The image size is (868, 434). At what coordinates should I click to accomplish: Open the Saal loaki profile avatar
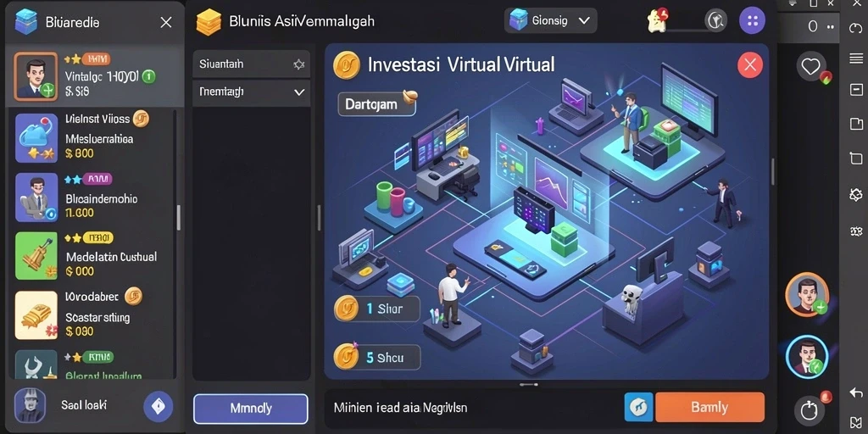tap(30, 406)
